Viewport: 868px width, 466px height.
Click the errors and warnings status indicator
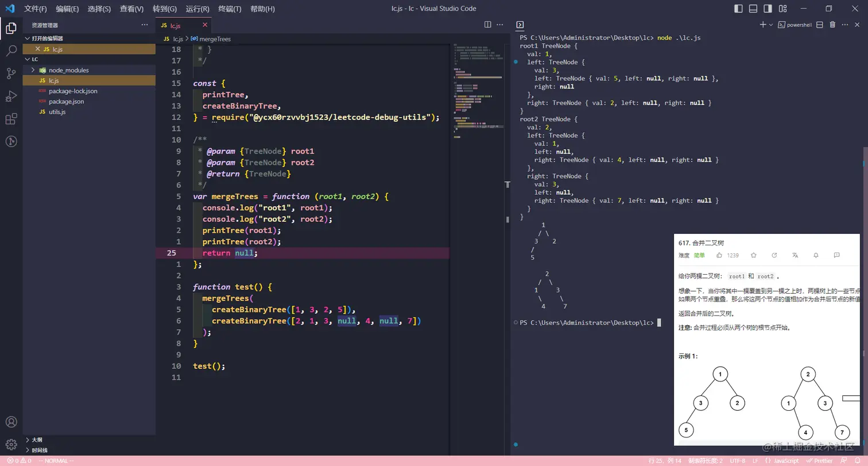(x=19, y=461)
